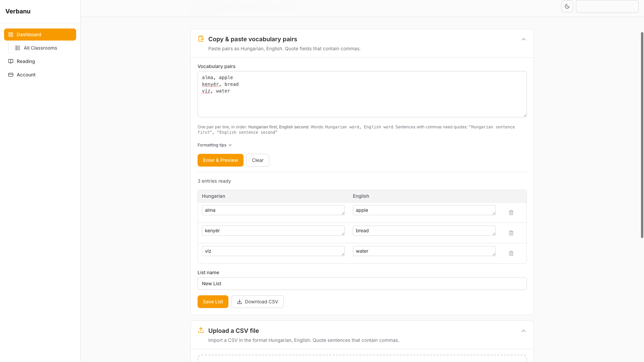Clear the vocabulary pairs
Image resolution: width=644 pixels, height=362 pixels.
coord(258,160)
